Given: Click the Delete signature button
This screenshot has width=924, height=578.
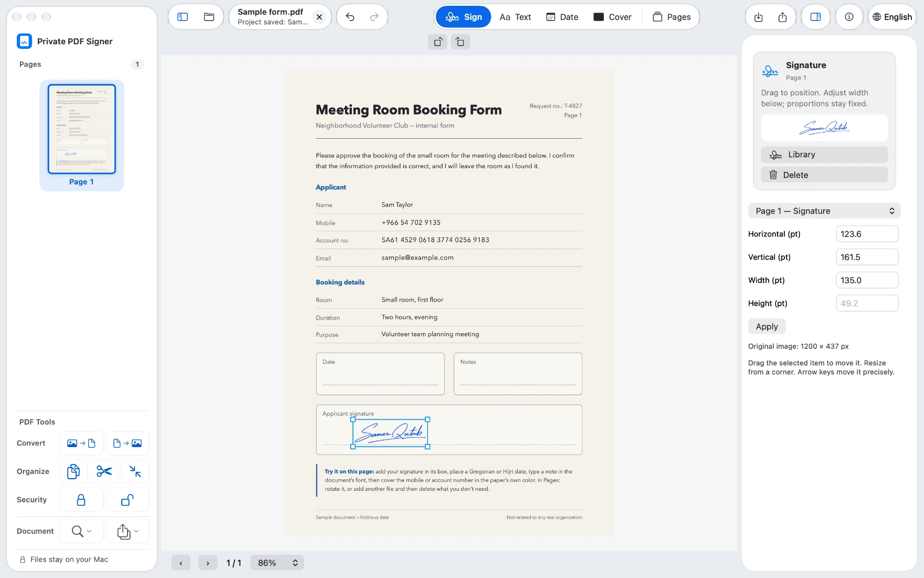Looking at the screenshot, I should [x=824, y=175].
